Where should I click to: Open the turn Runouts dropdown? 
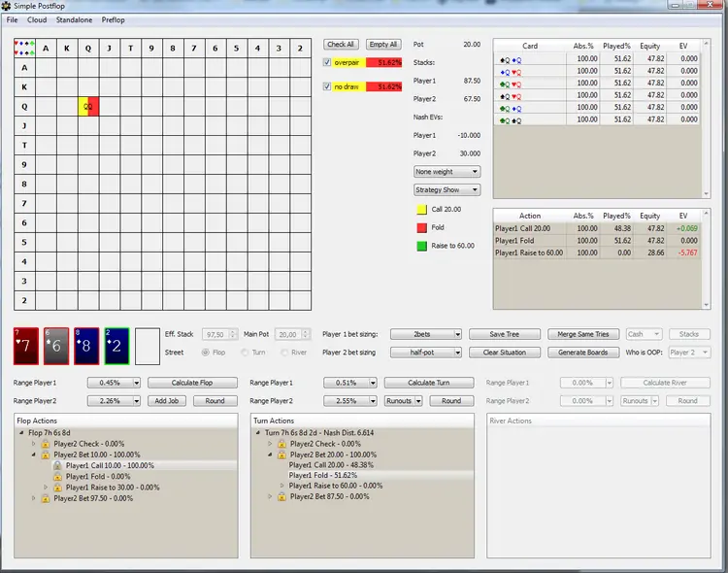tap(404, 400)
